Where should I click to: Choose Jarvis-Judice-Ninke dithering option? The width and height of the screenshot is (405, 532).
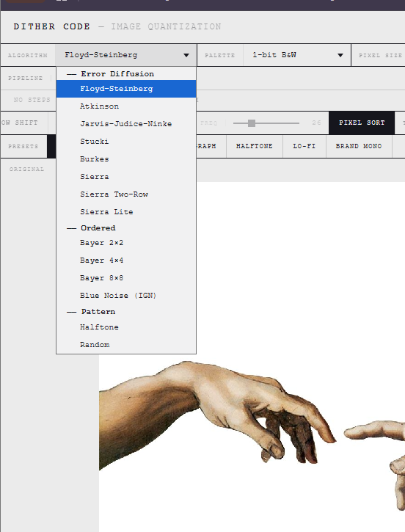126,124
